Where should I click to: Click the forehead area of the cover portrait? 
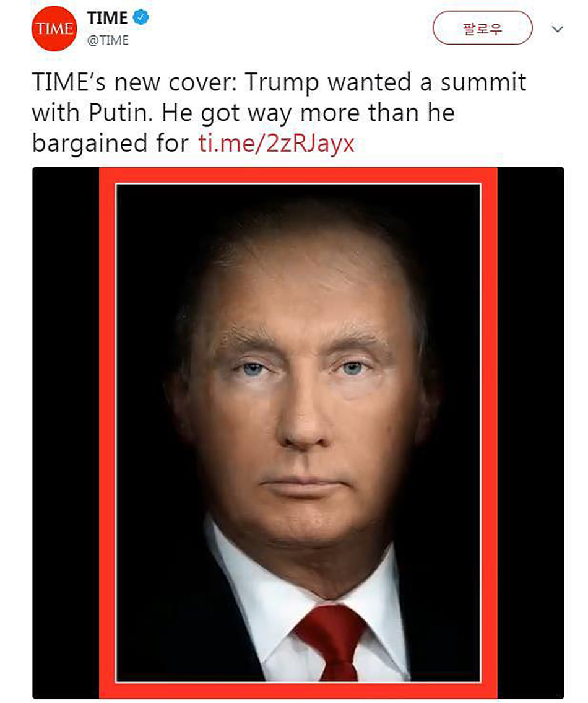pyautogui.click(x=300, y=287)
